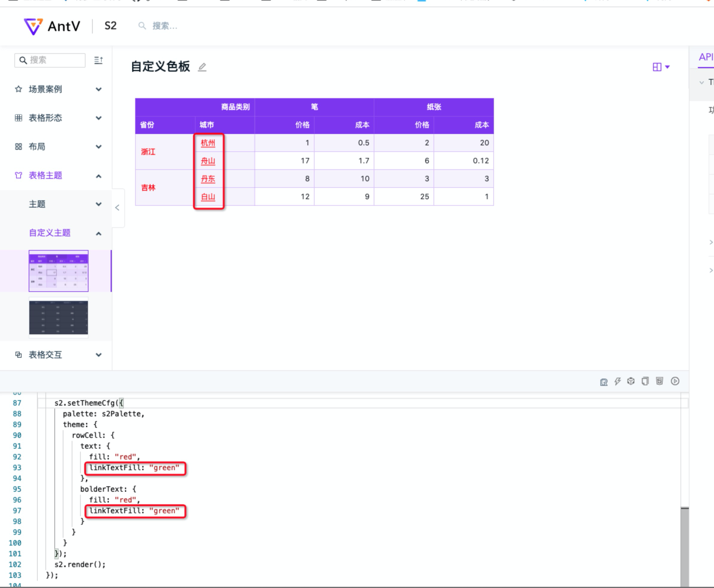Expand the 布局 menu section
Viewport: 714px width, 588px height.
[56, 147]
